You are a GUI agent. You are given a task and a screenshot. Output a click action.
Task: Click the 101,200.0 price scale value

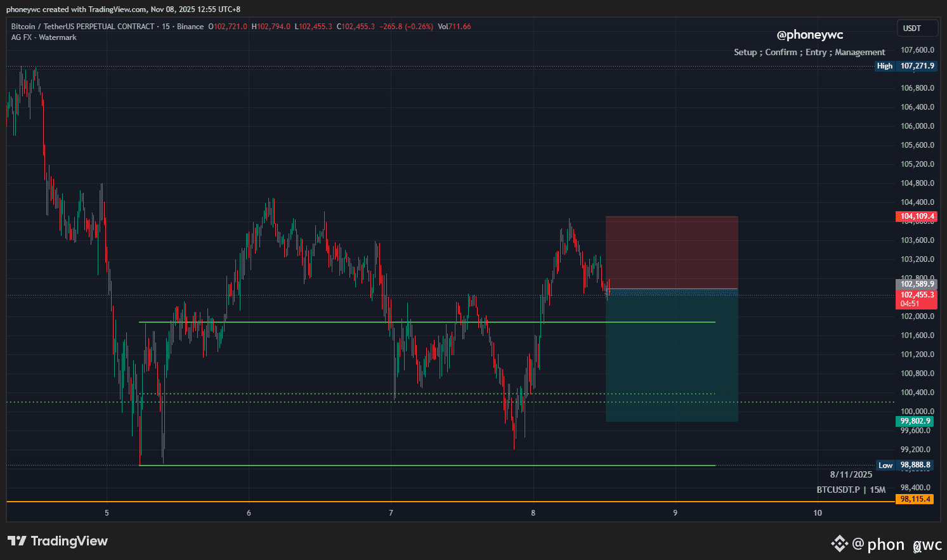(x=917, y=355)
